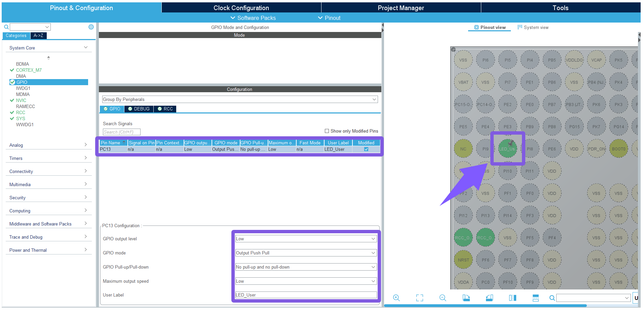Zoom in on the chip pinout view
The height and width of the screenshot is (311, 644).
click(396, 298)
